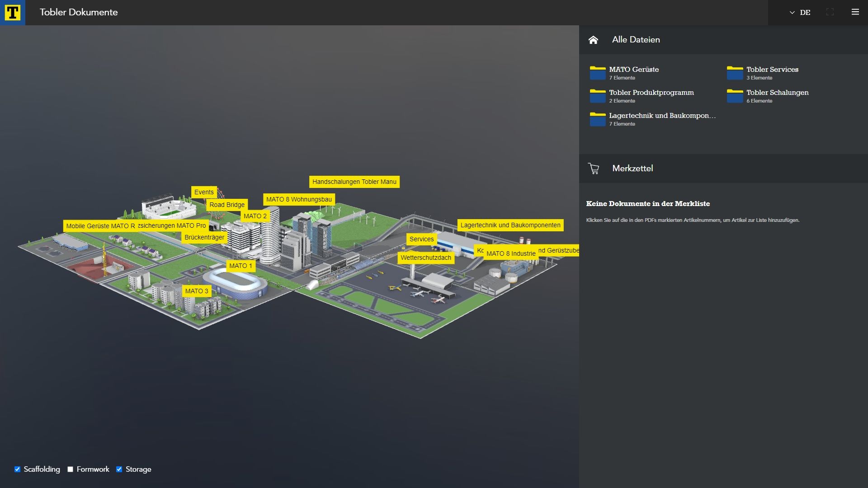Enable the Formwork checkbox
Viewport: 868px width, 488px height.
70,469
